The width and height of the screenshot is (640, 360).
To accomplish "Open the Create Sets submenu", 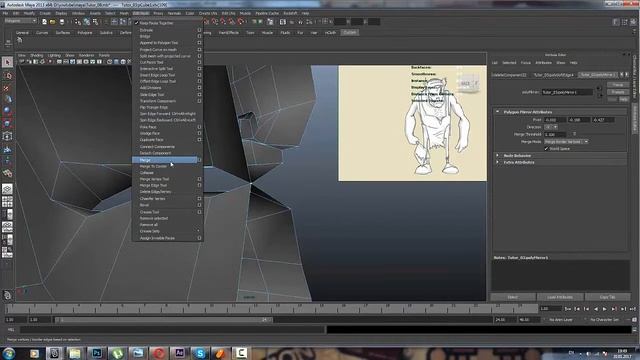I will (x=167, y=231).
